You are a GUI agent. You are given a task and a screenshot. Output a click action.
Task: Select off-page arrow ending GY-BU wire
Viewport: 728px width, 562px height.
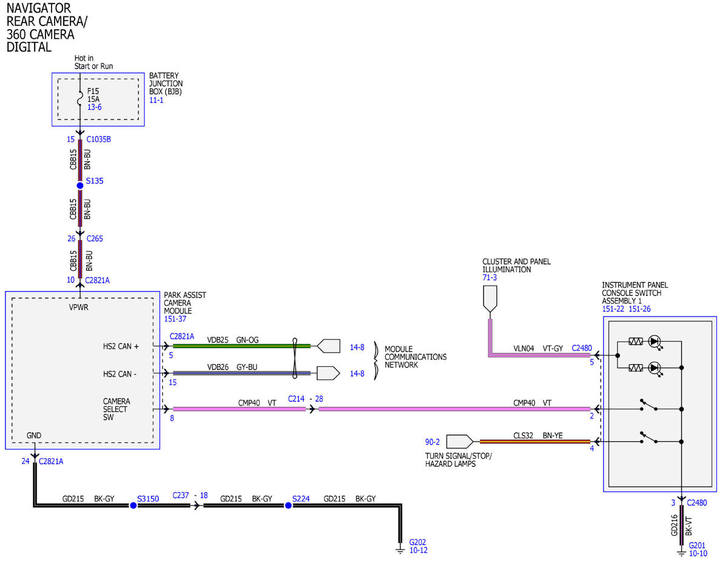[328, 373]
